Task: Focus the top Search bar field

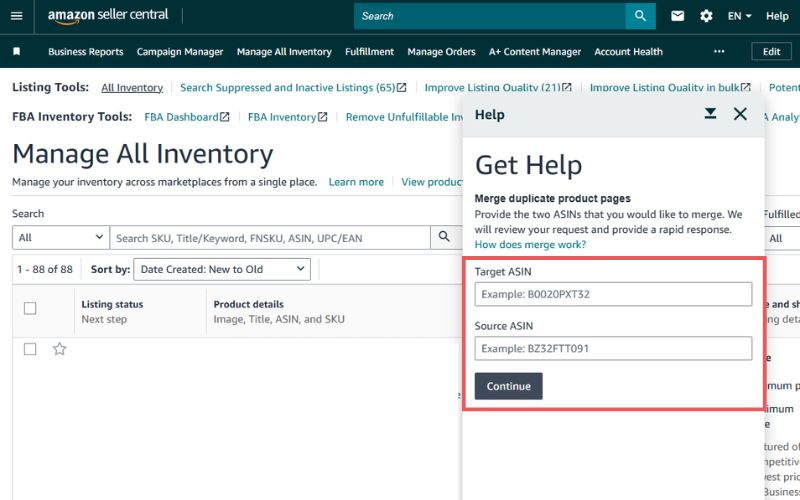Action: point(490,16)
